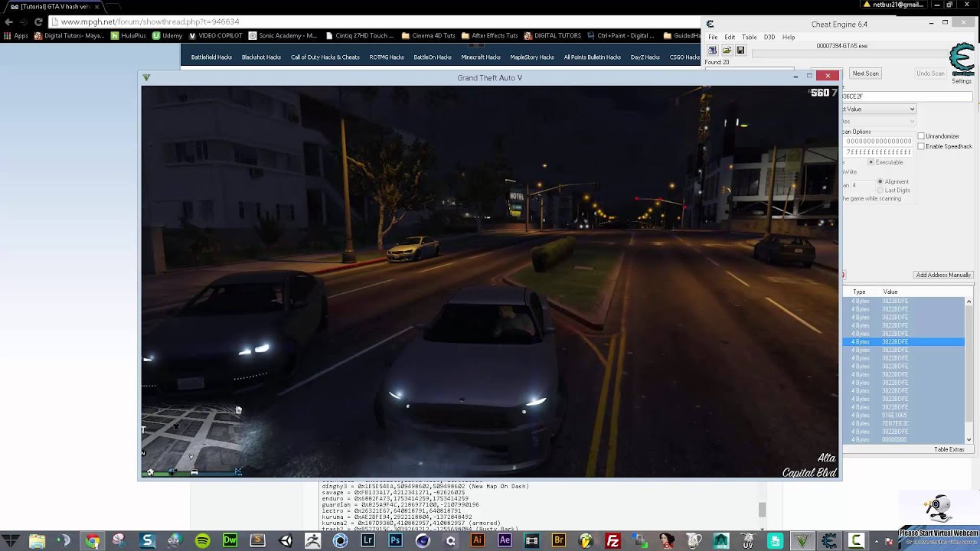Open Chrome Apps bookmarks shortcut
Image resolution: width=980 pixels, height=551 pixels.
(x=16, y=35)
